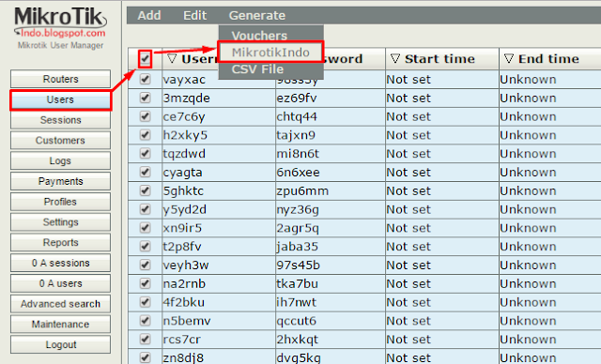Uncheck the checkbox for user 4f2bku
The width and height of the screenshot is (601, 364).
[145, 302]
